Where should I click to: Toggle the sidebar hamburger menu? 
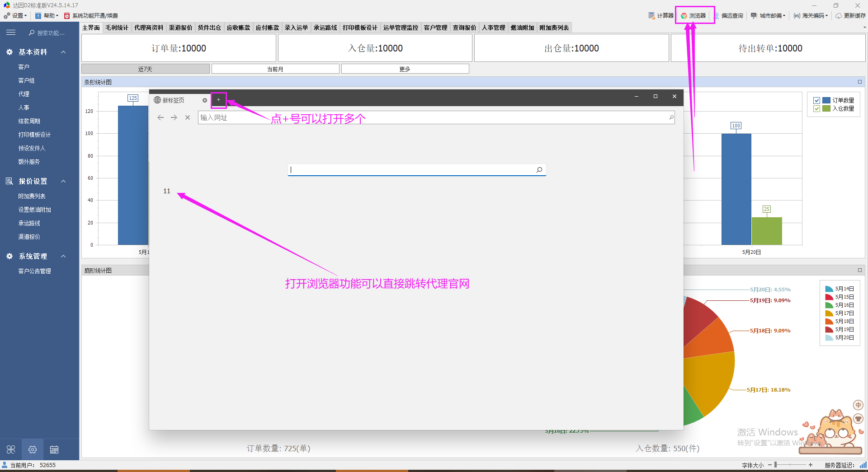point(11,33)
